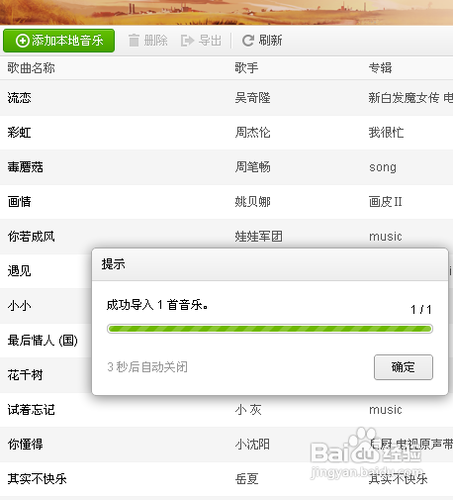Select the song 你懂得
Image resolution: width=453 pixels, height=500 pixels.
(x=25, y=444)
